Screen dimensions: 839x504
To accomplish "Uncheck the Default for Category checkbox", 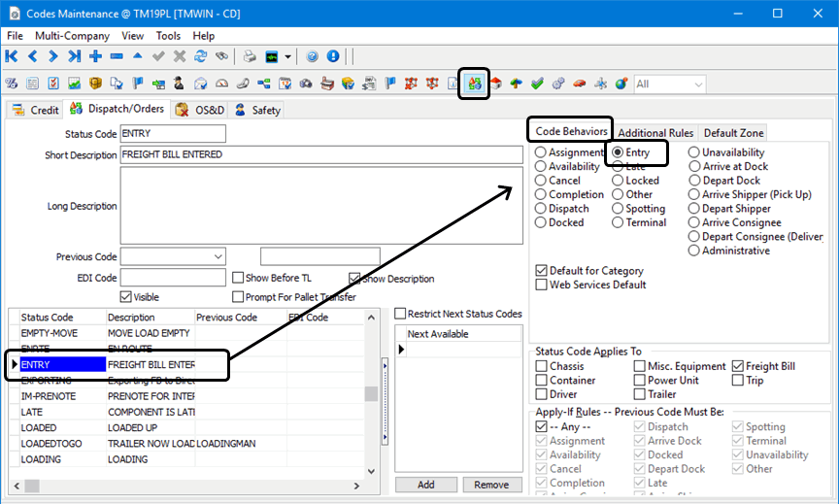I will [542, 271].
